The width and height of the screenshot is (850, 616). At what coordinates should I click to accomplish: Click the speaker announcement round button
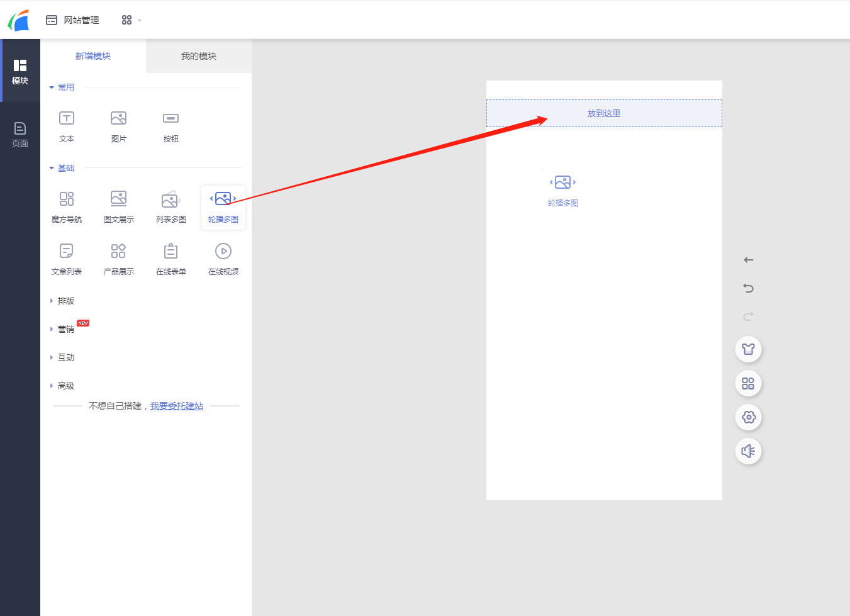(749, 451)
